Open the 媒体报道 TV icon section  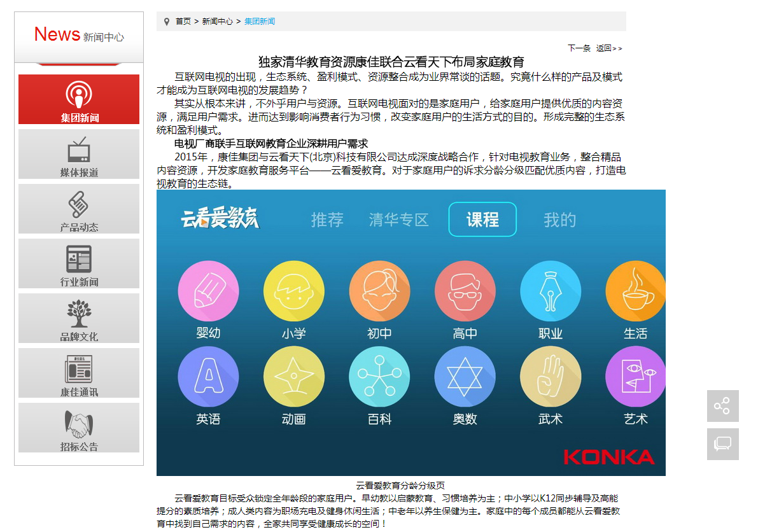click(79, 154)
